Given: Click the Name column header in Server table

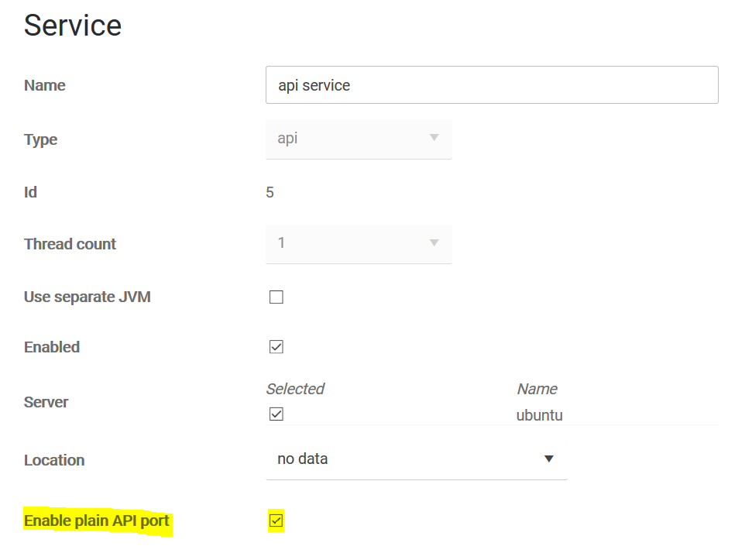Looking at the screenshot, I should [537, 389].
